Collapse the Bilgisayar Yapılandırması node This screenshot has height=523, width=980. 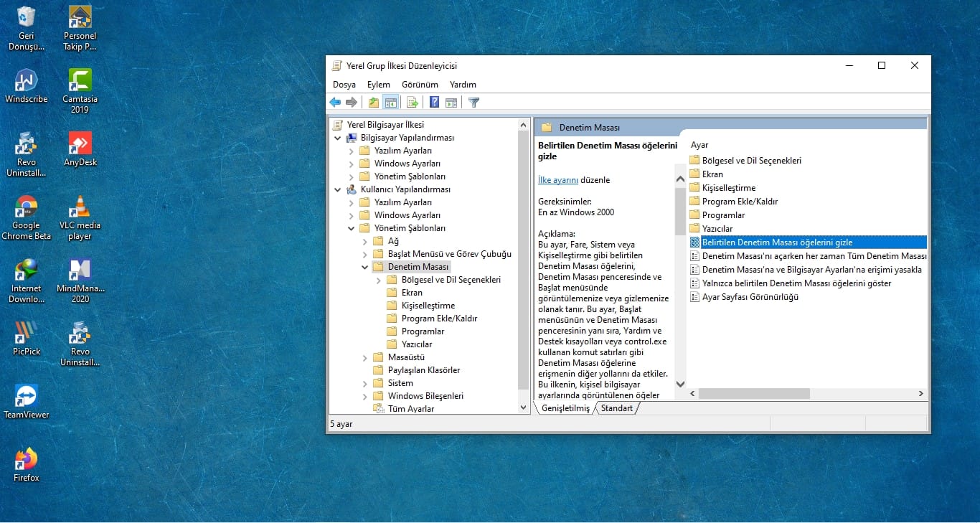(x=337, y=138)
